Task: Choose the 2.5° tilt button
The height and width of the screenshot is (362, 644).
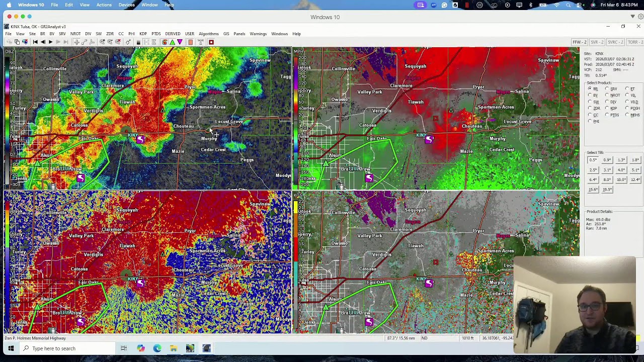Action: pos(593,170)
